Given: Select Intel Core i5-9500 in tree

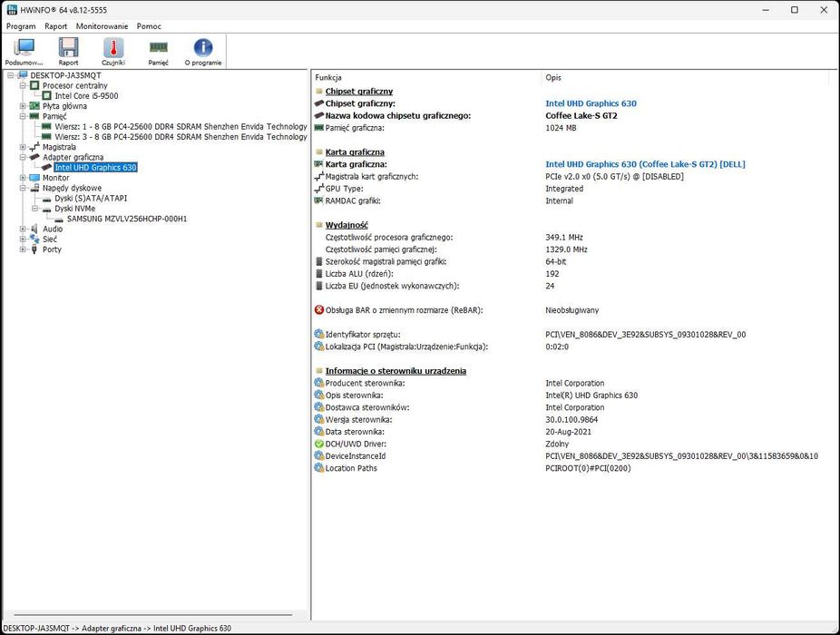Looking at the screenshot, I should pos(86,96).
